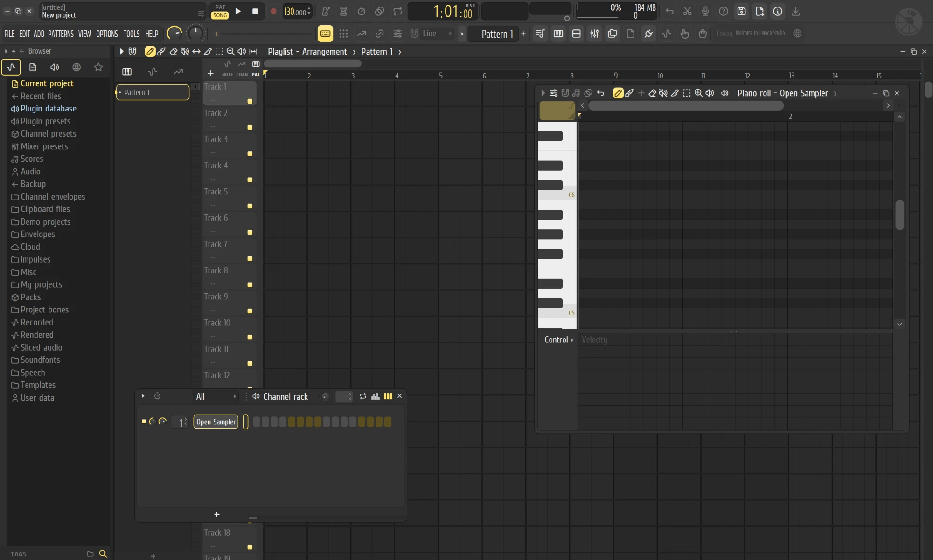
Task: Open the mixer view icon
Action: coord(594,34)
